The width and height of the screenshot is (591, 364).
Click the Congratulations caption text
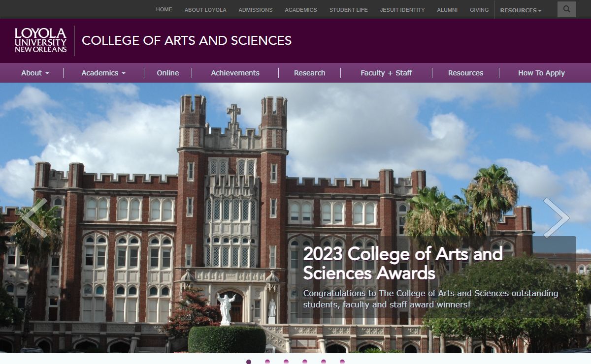click(430, 299)
